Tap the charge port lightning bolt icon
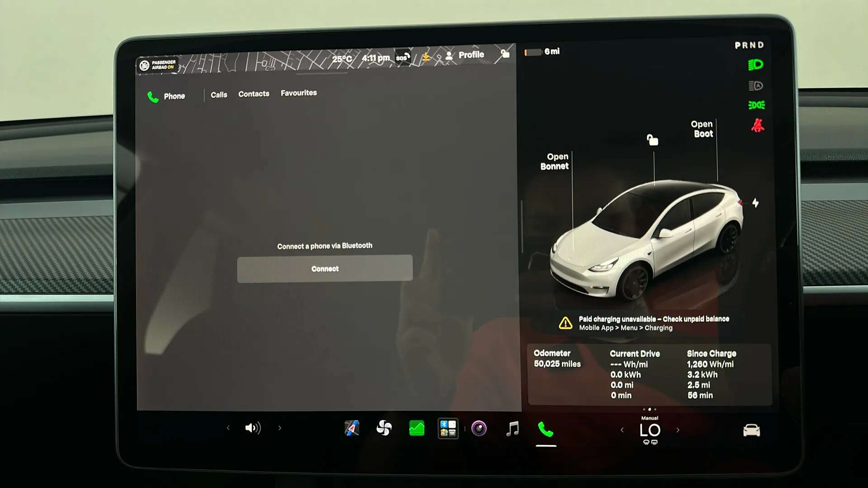Screen dimensions: 868x488 pos(755,203)
